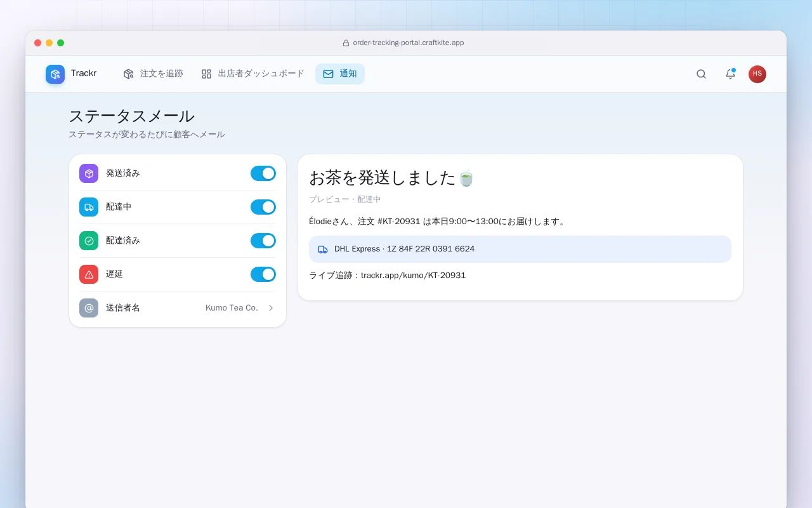Screen dimensions: 812x508
Task: Click the purple box icon for 発送済み
Action: click(x=89, y=173)
